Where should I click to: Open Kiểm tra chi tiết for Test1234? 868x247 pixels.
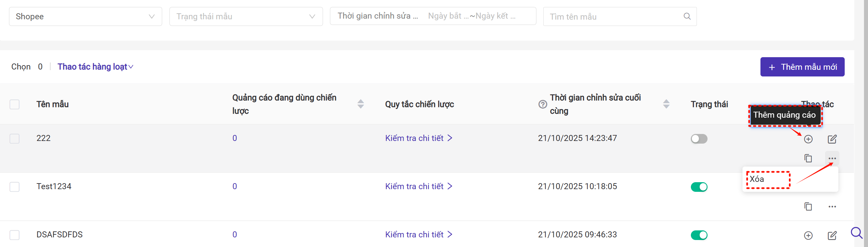click(x=418, y=186)
